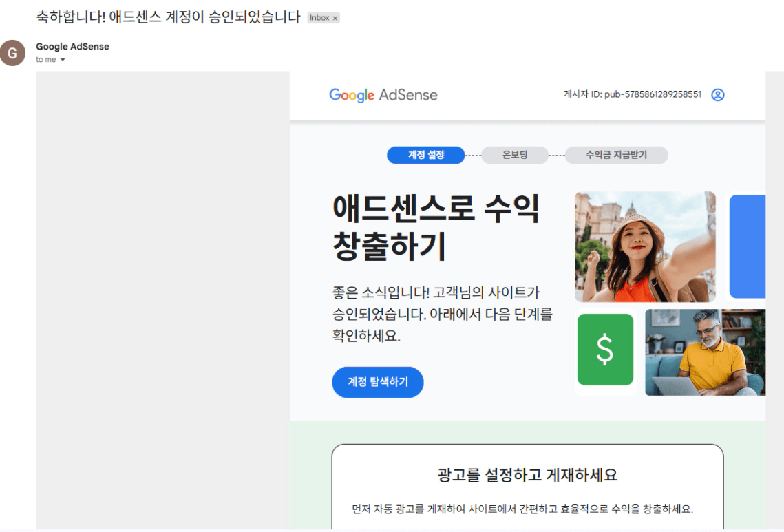
Task: Click the email subject 축하합니다! 애드센스 계정이 승인되었습니다
Action: (168, 17)
